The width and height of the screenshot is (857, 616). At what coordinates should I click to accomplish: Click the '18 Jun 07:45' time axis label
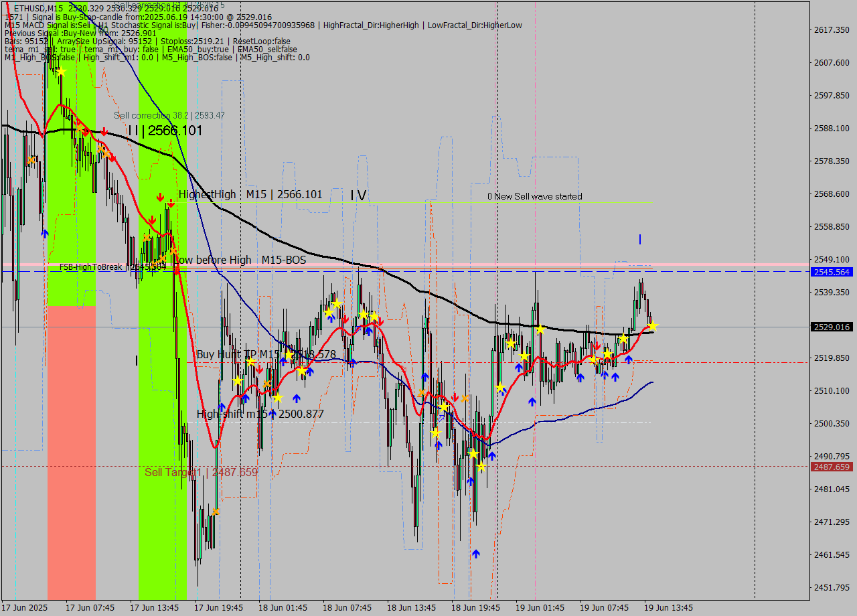pos(347,608)
